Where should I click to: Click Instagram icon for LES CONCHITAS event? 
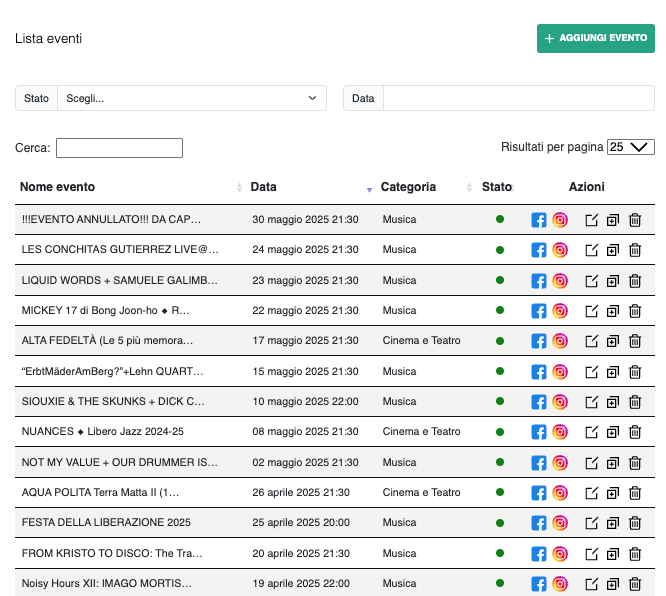point(560,250)
